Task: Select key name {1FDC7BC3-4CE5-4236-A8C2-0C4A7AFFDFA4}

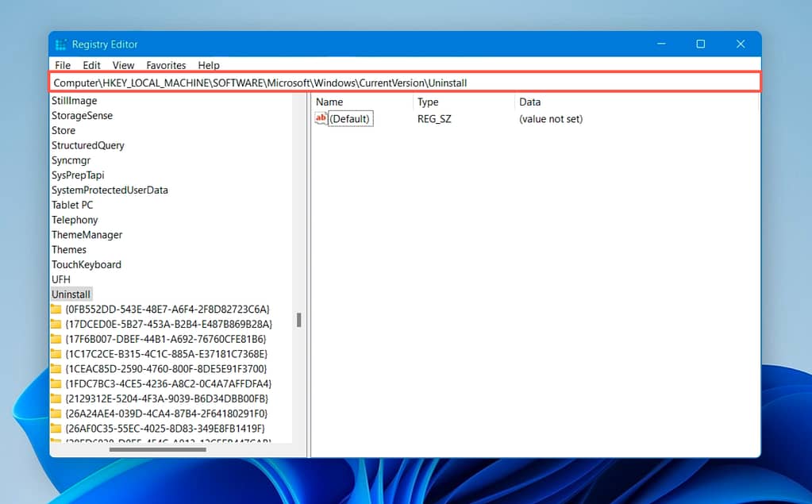Action: 168,384
